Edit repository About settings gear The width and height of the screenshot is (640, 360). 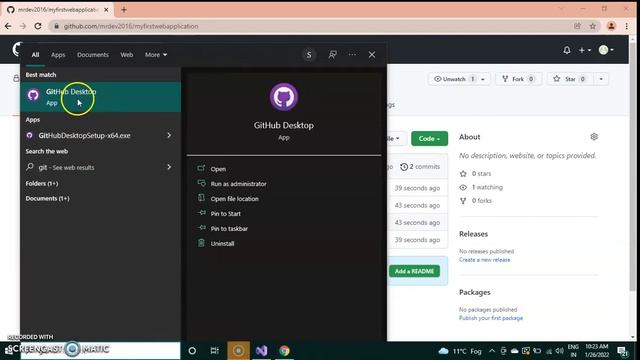coord(594,137)
